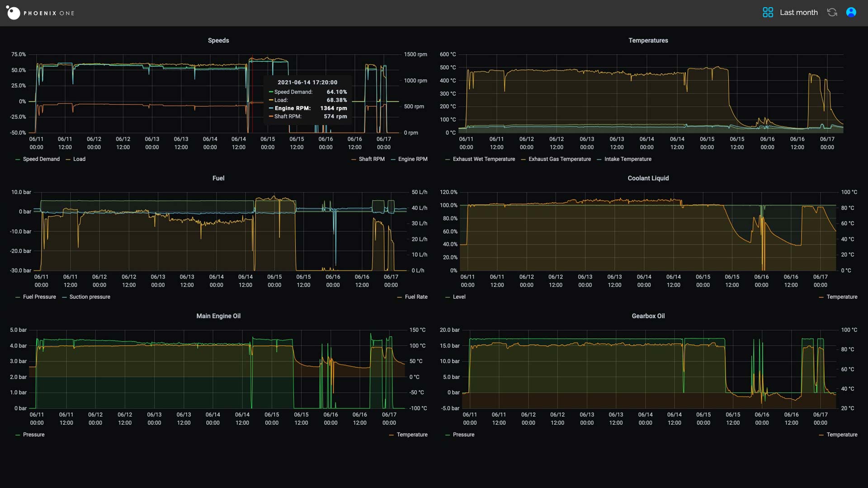
Task: Open the dashboards grid icon
Action: [x=768, y=13]
